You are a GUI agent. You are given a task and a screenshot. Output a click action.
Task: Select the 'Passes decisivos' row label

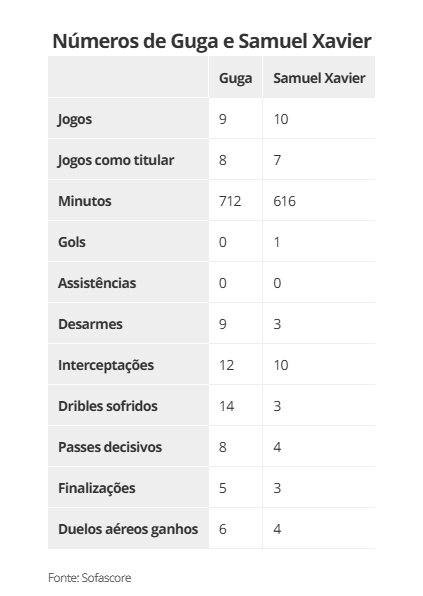(x=110, y=447)
